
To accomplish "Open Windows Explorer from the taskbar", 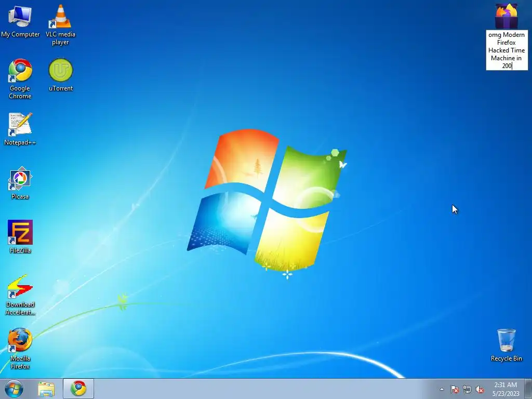I will (x=46, y=389).
